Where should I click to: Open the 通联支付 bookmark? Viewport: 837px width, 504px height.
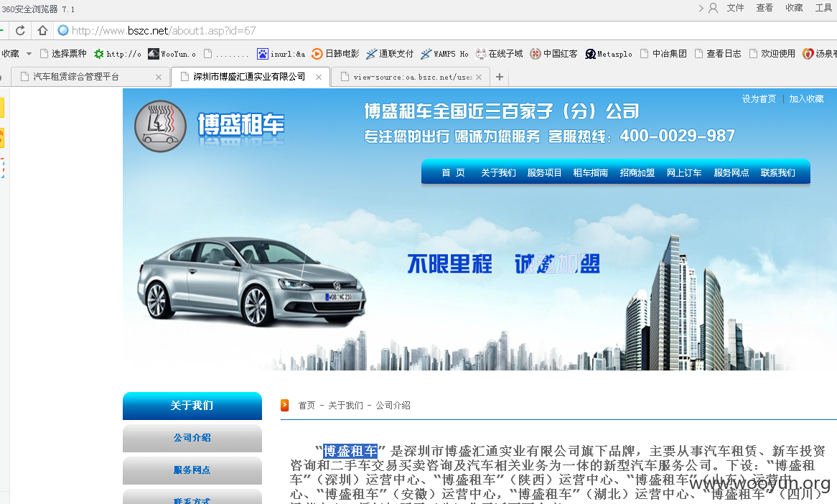[x=390, y=54]
